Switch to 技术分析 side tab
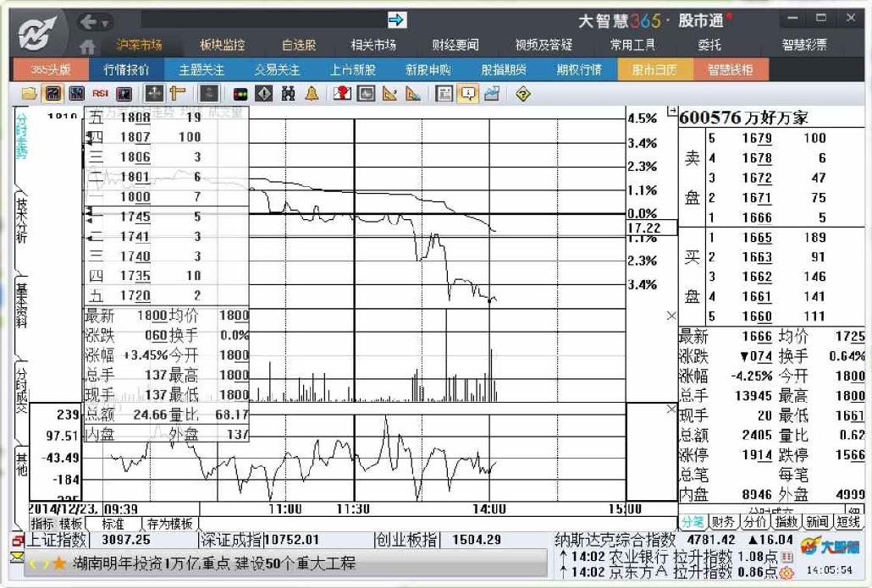Viewport: 872px width, 588px height. pos(21,221)
